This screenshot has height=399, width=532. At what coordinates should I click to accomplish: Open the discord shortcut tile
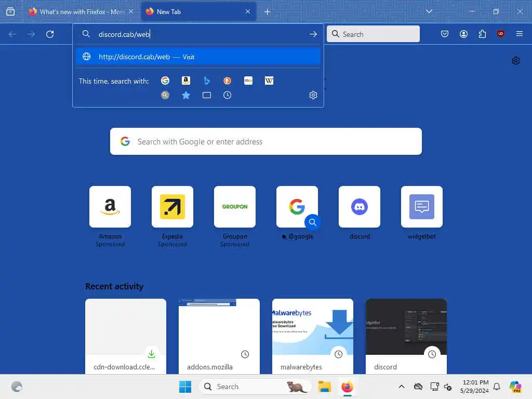coord(360,207)
